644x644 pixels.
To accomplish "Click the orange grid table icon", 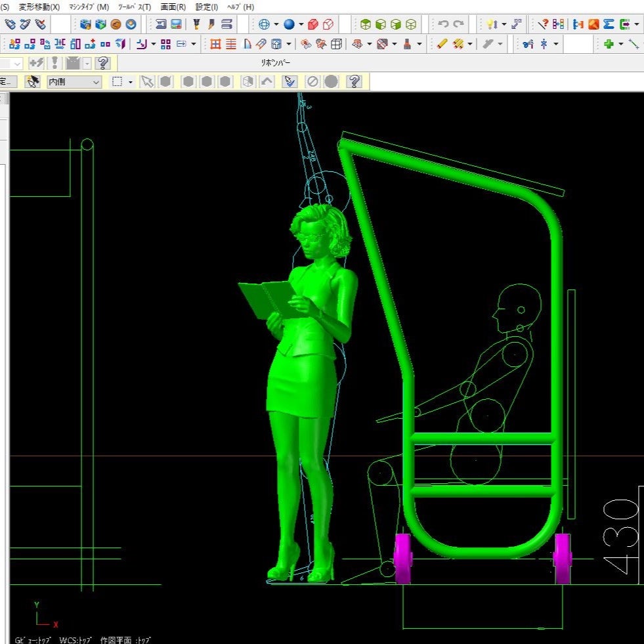I will pos(215,44).
